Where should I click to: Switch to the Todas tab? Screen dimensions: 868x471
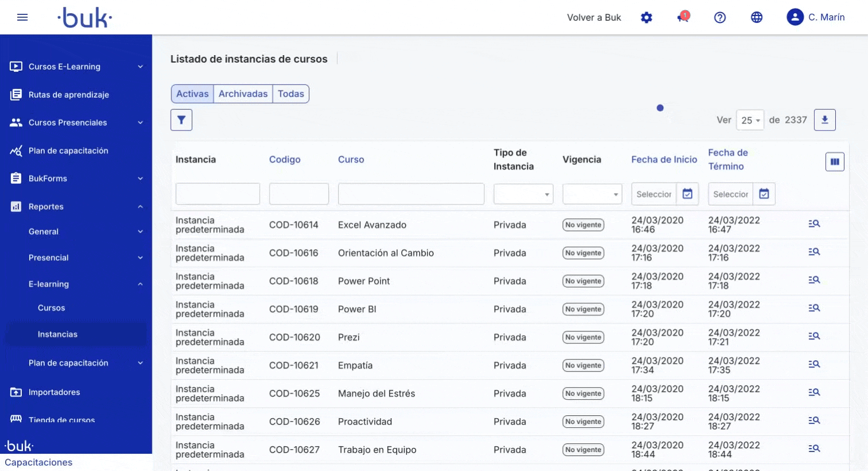[x=291, y=94]
